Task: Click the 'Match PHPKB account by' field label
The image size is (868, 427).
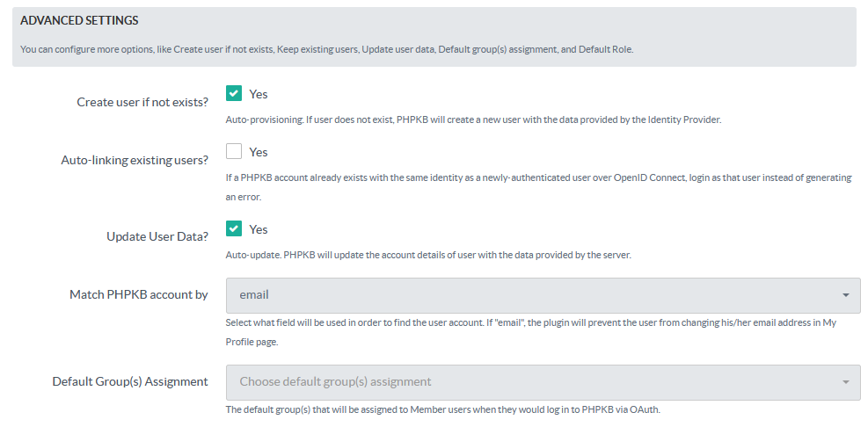Action: tap(139, 294)
